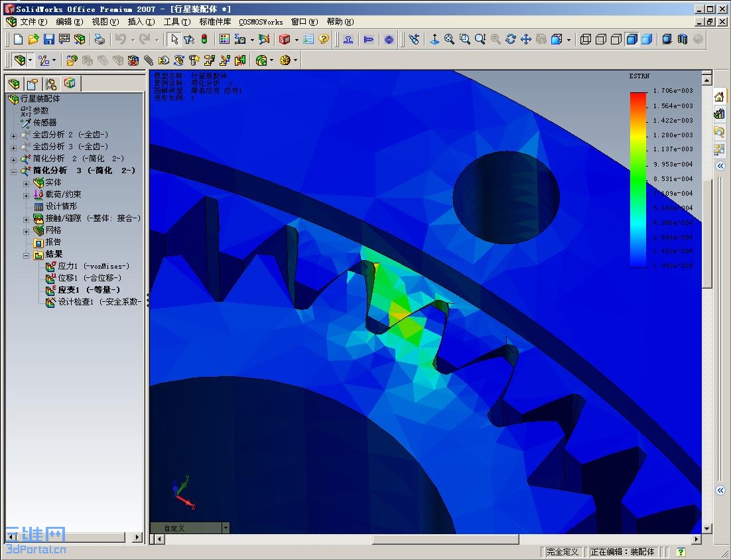Print the document with the printer icon

tap(100, 39)
